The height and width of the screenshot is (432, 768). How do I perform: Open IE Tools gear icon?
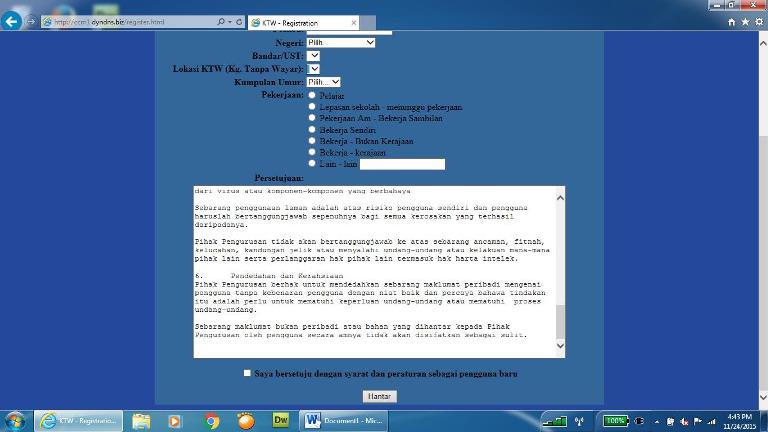pos(758,21)
